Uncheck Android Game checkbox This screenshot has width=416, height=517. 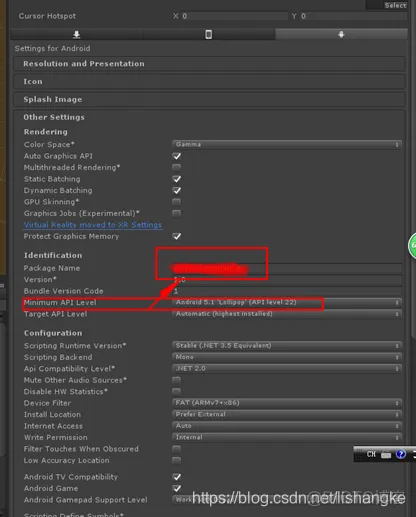[x=177, y=488]
